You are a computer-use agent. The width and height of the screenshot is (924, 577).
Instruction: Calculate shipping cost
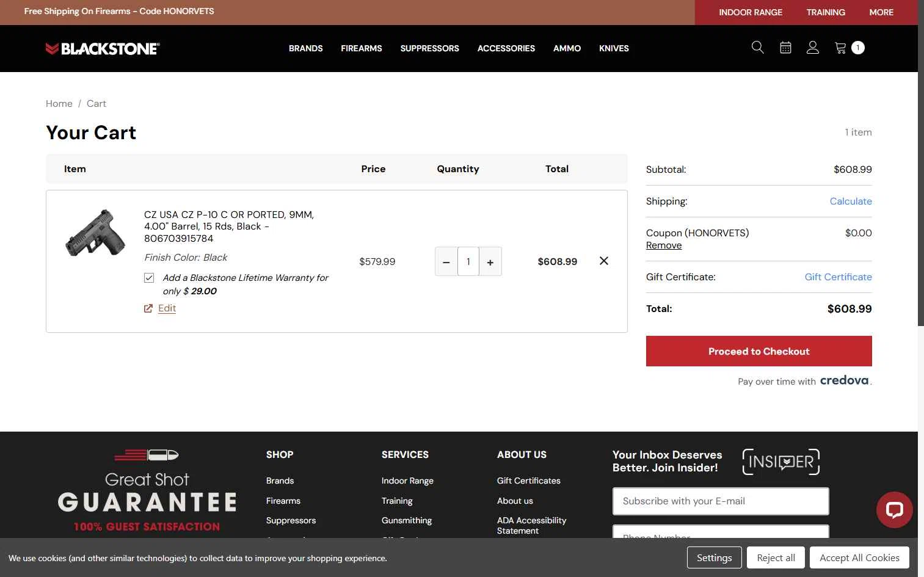pos(851,201)
